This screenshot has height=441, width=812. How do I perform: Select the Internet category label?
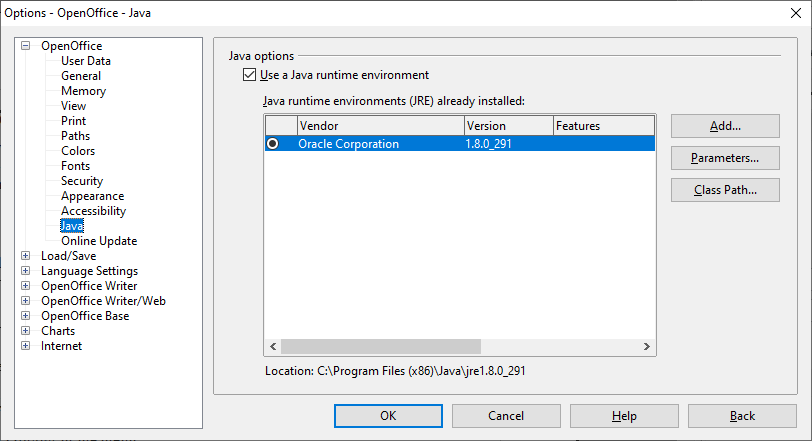pos(62,346)
